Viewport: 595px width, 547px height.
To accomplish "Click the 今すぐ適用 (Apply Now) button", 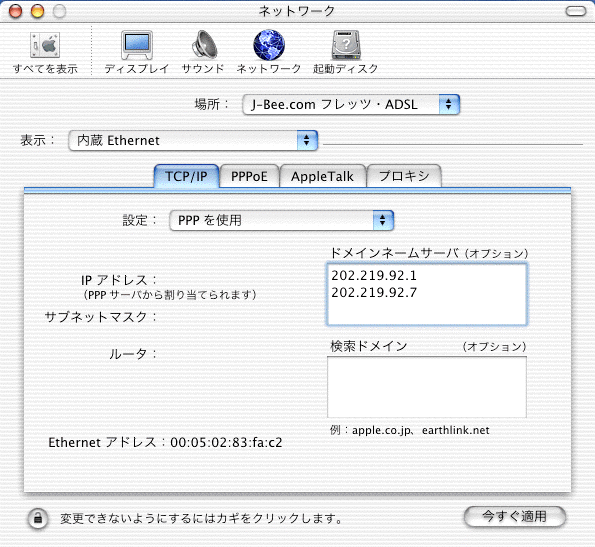I will tap(515, 517).
